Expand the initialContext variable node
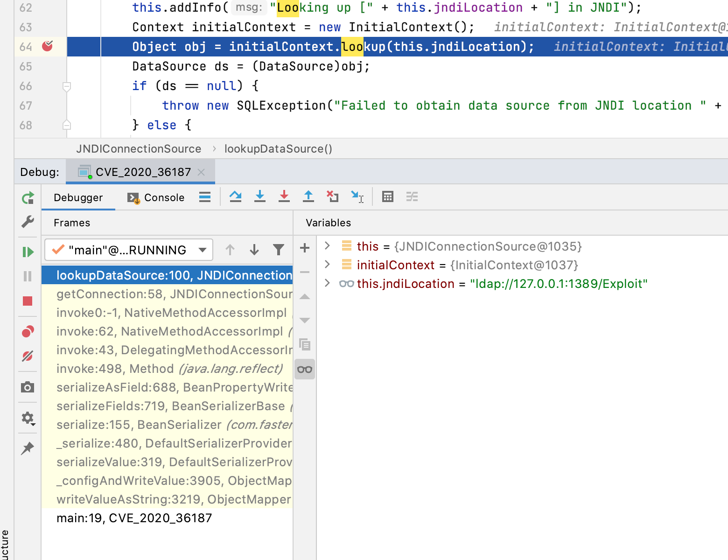 (328, 265)
